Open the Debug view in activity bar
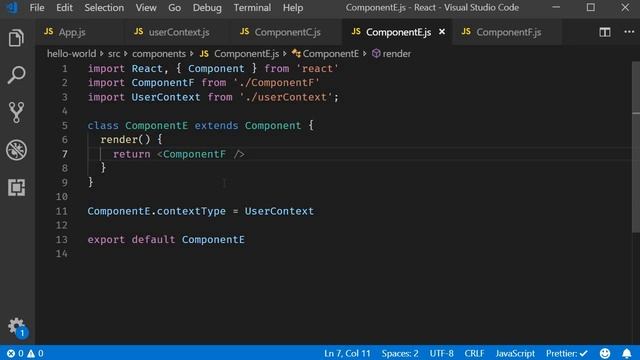The image size is (640, 360). (x=16, y=150)
